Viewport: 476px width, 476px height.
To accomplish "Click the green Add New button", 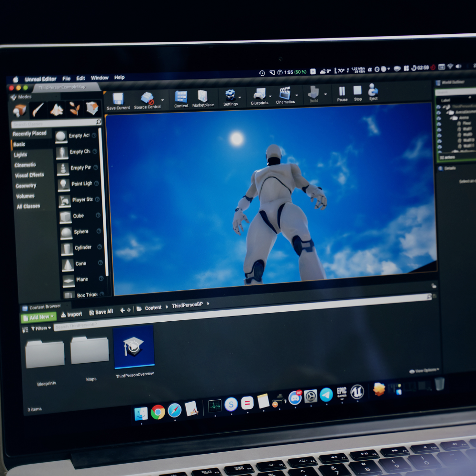I will [x=39, y=317].
